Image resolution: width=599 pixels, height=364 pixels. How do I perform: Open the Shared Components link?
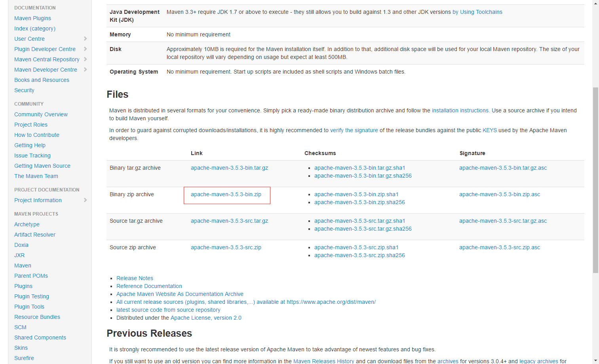point(40,337)
